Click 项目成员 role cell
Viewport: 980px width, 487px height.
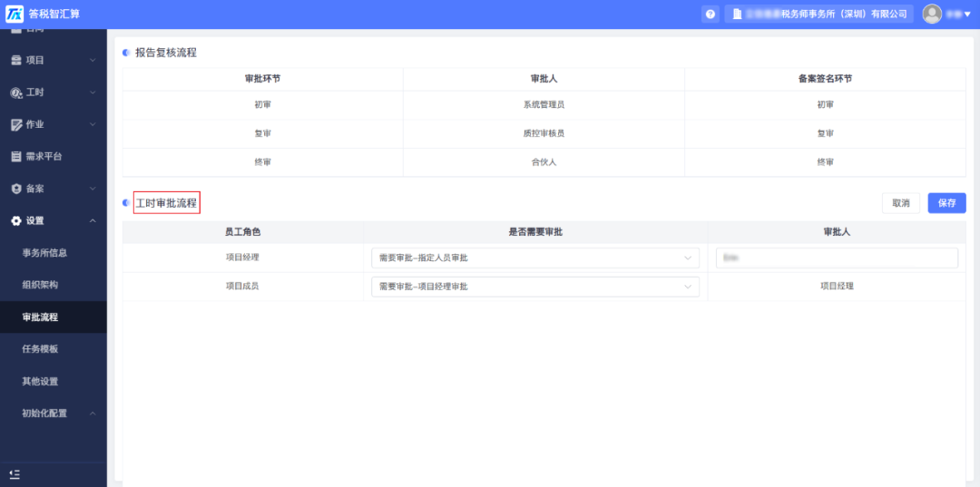(x=242, y=287)
